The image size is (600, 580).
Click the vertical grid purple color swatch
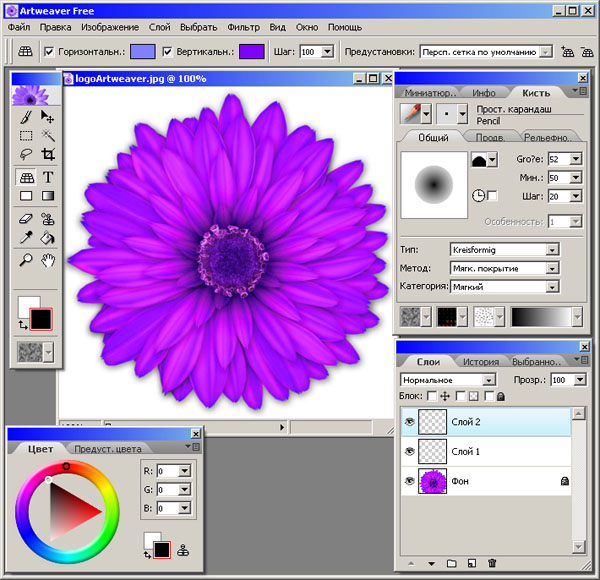(x=251, y=51)
